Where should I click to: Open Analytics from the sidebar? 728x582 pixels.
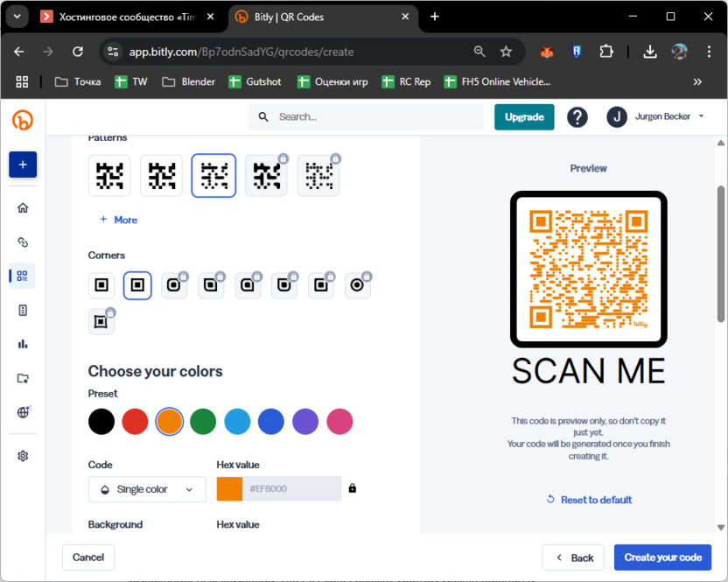tap(23, 343)
